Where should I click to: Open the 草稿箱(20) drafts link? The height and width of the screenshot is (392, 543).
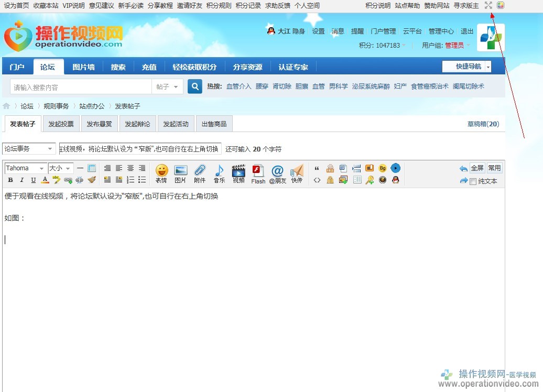[x=483, y=124]
